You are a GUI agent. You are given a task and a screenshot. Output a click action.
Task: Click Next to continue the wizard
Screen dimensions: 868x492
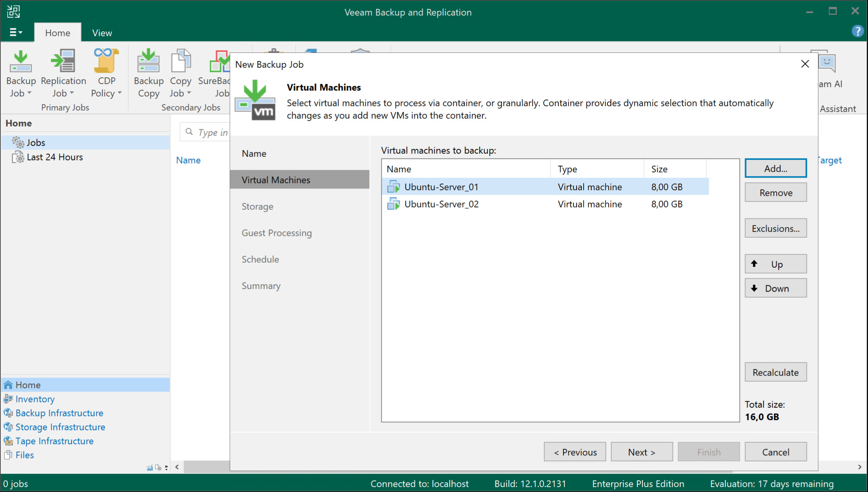tap(642, 452)
